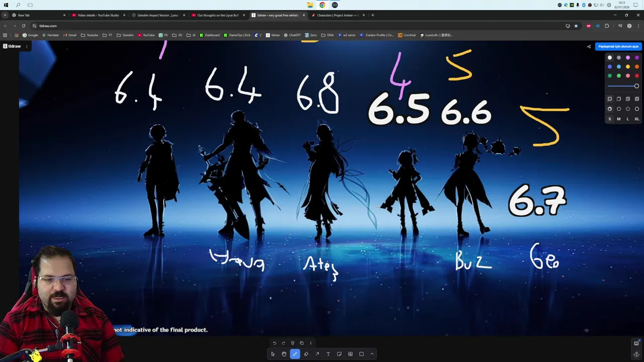Select the eraser tool

point(306,354)
